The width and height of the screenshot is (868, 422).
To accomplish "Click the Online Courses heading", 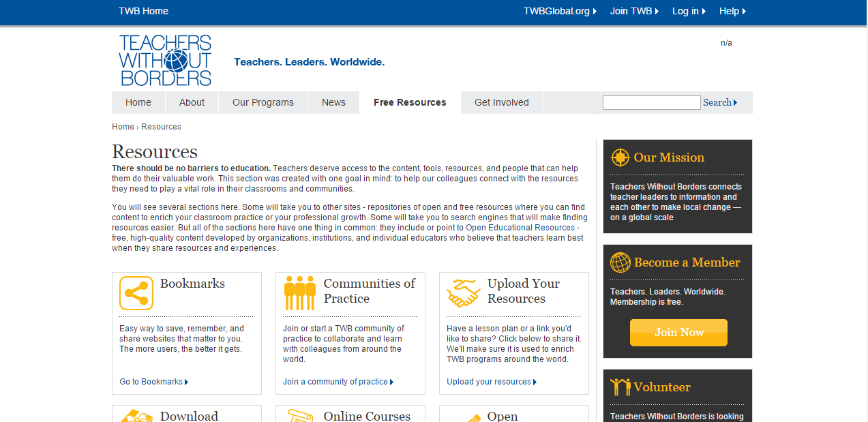I will 367,416.
